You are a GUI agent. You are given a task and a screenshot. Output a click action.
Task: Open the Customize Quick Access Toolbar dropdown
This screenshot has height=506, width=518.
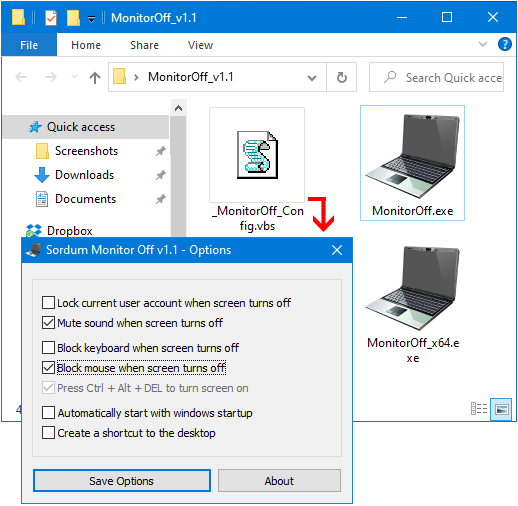[x=91, y=19]
